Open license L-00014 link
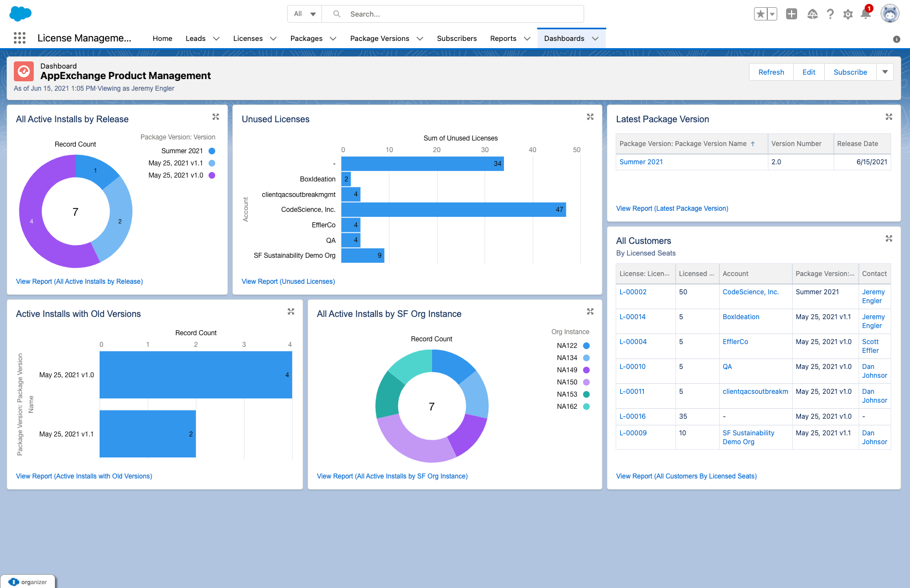910x588 pixels. tap(633, 317)
